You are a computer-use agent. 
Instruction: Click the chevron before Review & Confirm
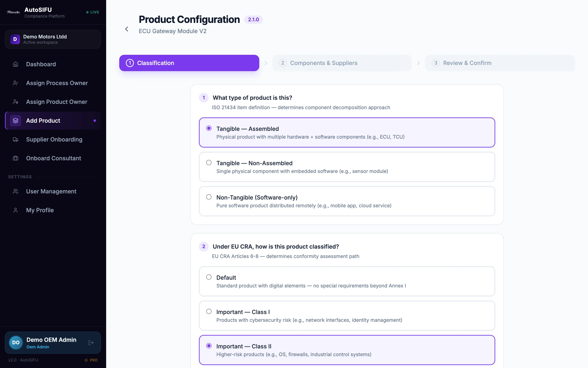[418, 63]
